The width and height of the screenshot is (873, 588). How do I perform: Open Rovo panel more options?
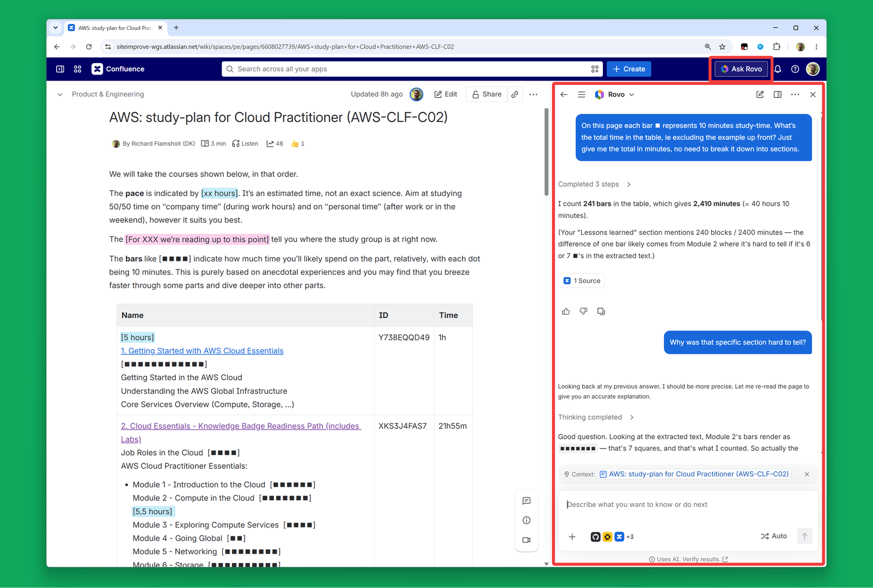point(795,94)
